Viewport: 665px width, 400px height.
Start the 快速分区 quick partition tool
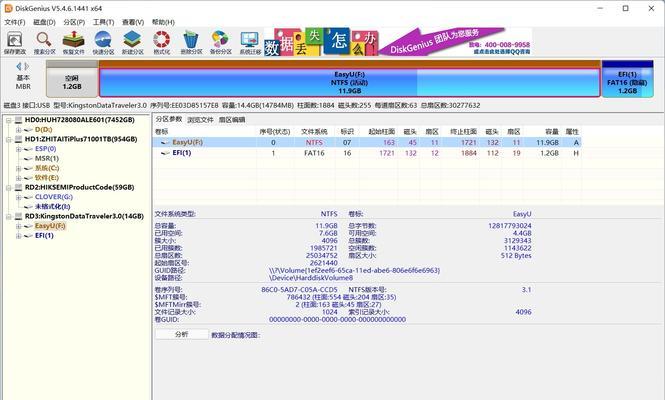[103, 42]
